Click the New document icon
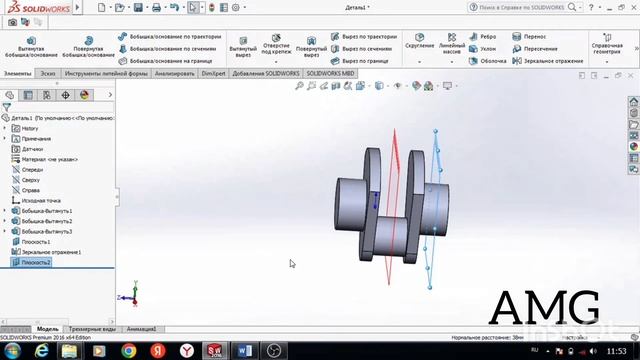640x360 pixels. point(101,7)
